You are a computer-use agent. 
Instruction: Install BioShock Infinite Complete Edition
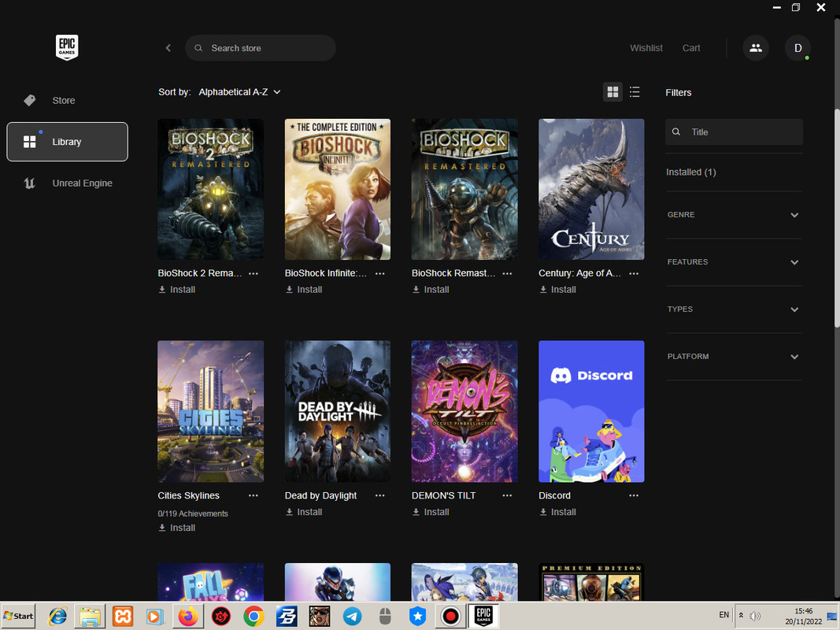[x=304, y=290]
